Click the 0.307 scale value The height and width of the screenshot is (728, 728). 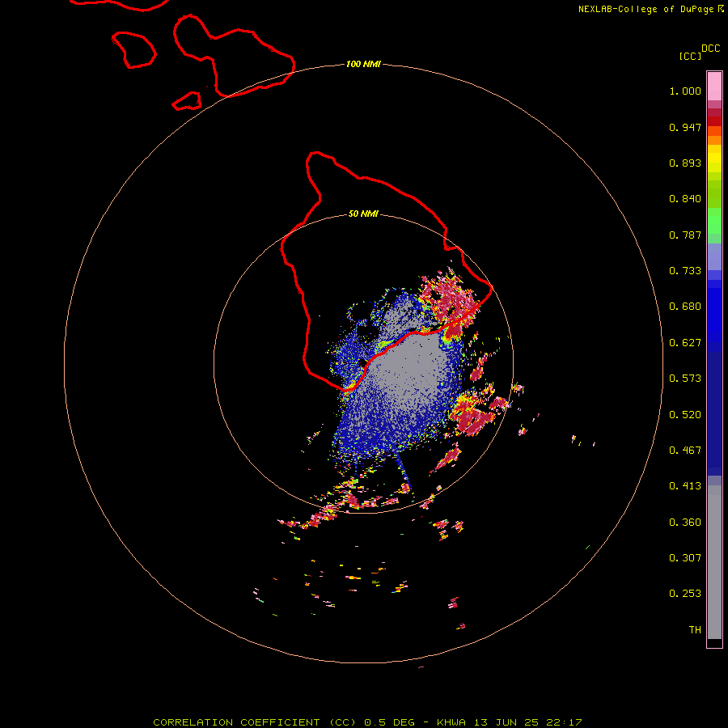pos(685,558)
